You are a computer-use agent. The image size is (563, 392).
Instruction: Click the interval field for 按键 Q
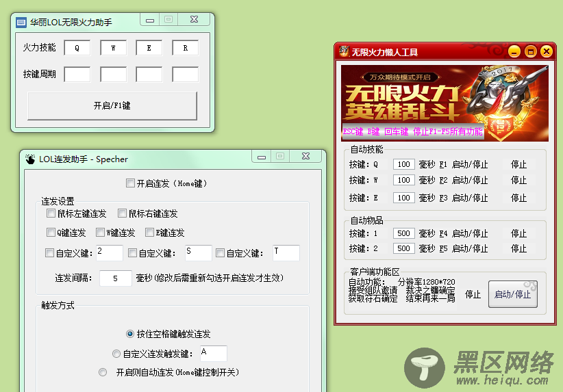tap(404, 164)
